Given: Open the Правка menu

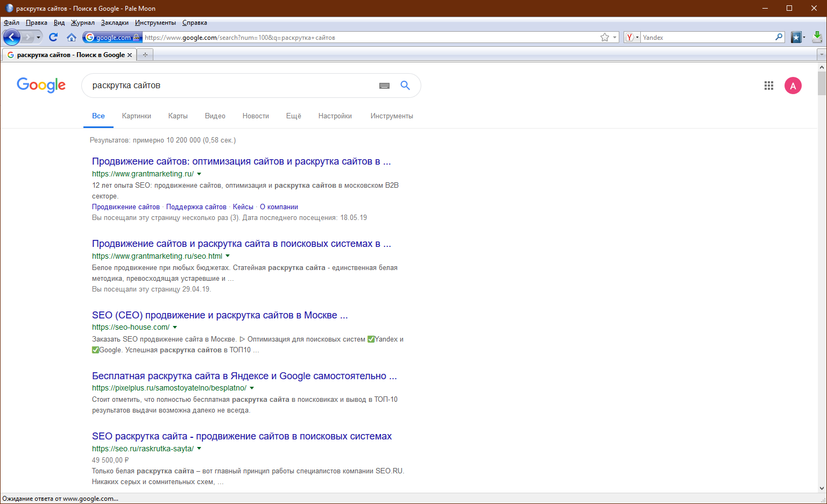Looking at the screenshot, I should 37,23.
